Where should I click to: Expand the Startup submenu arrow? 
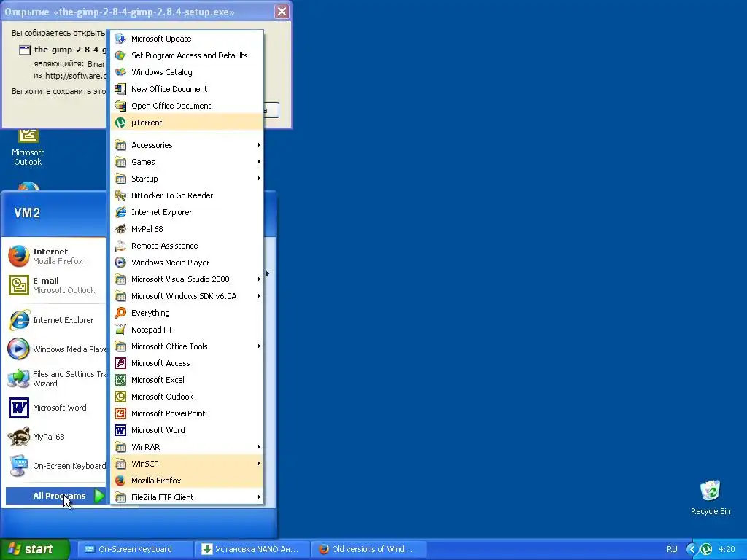[259, 178]
